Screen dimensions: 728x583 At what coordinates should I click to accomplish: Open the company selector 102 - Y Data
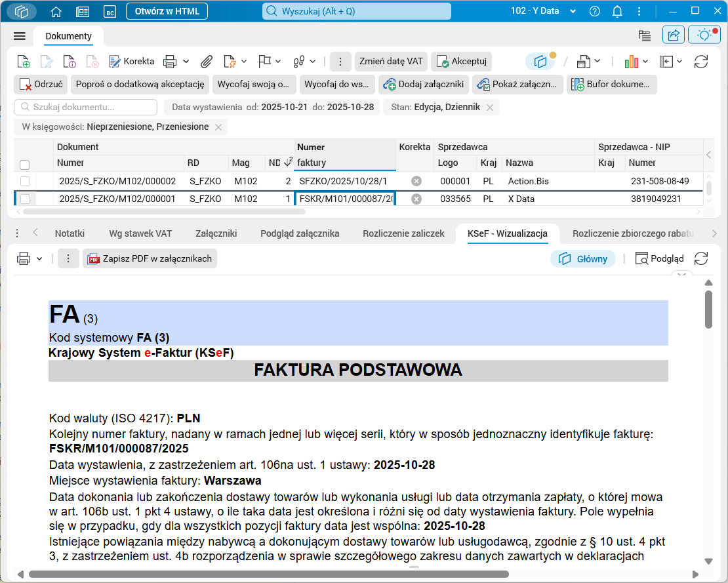[543, 11]
